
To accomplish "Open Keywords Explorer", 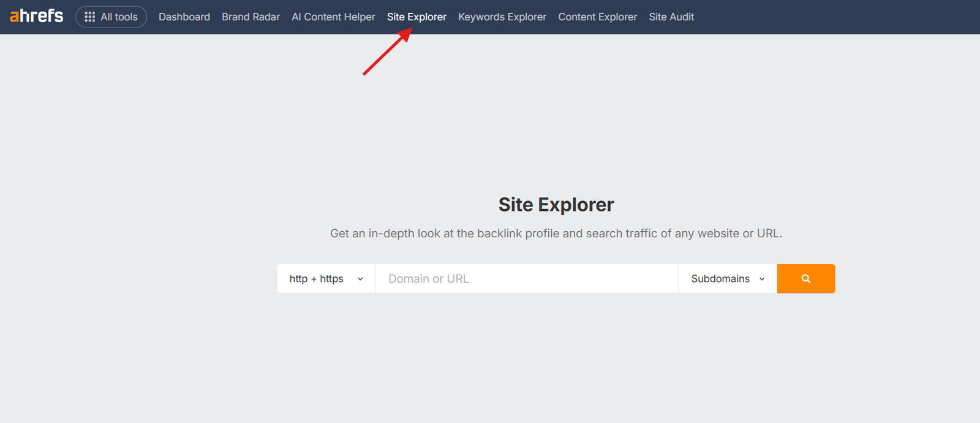I will pos(502,17).
